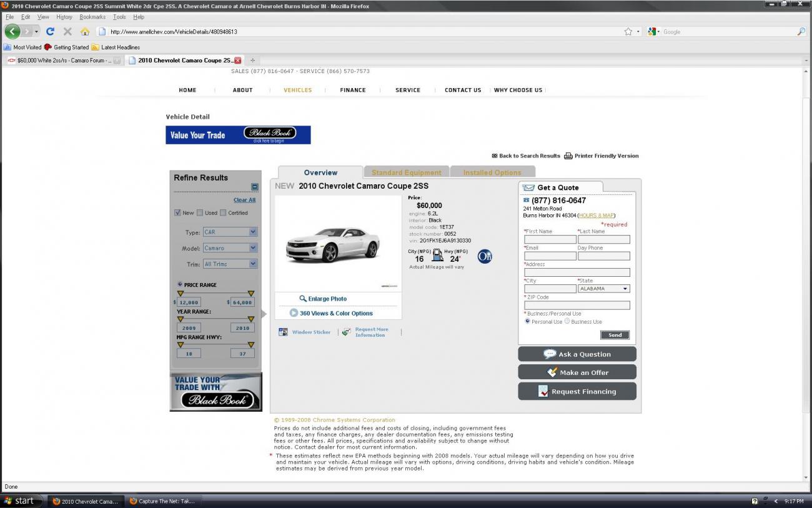The image size is (812, 508).
Task: Click the Get a Quote envelope icon
Action: click(528, 187)
